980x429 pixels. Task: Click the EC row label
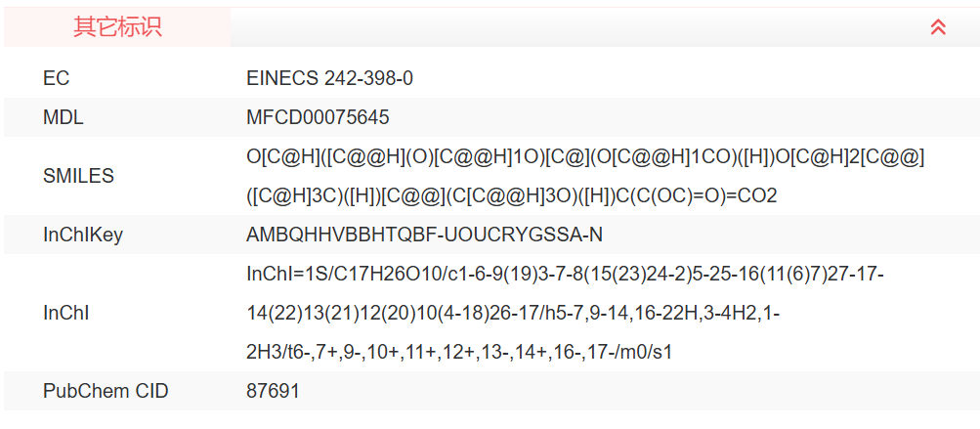57,78
